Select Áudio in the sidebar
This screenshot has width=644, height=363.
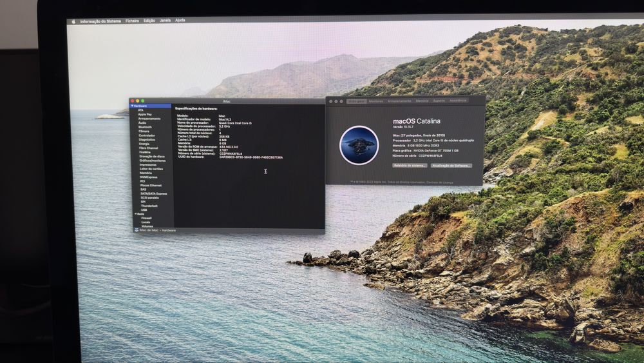tap(142, 123)
